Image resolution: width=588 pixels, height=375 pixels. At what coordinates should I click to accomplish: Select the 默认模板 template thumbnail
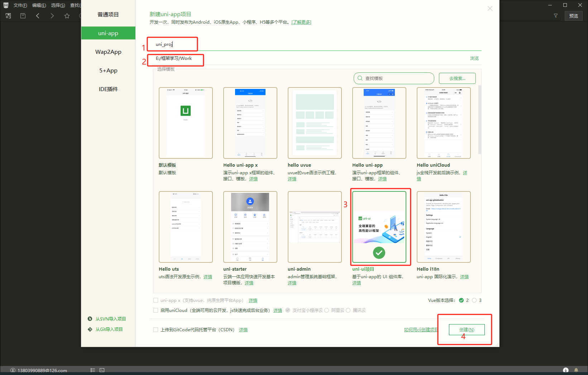click(x=186, y=123)
